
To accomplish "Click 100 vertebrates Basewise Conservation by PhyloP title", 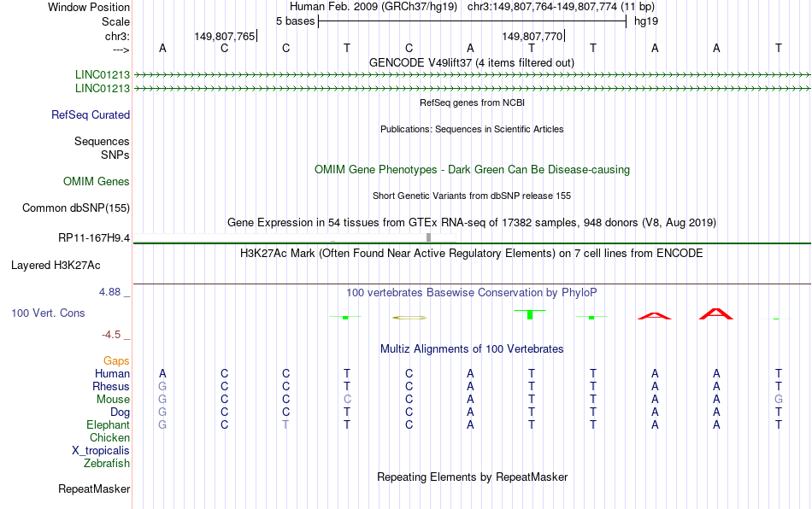I will coord(472,293).
